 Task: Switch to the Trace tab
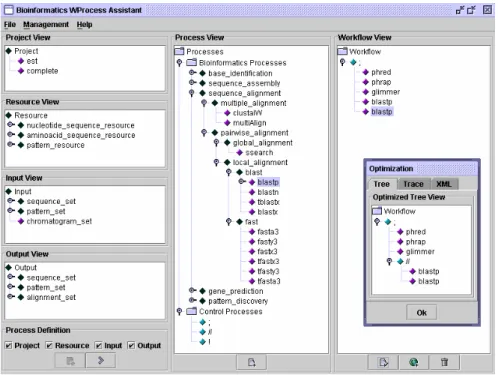click(x=413, y=184)
